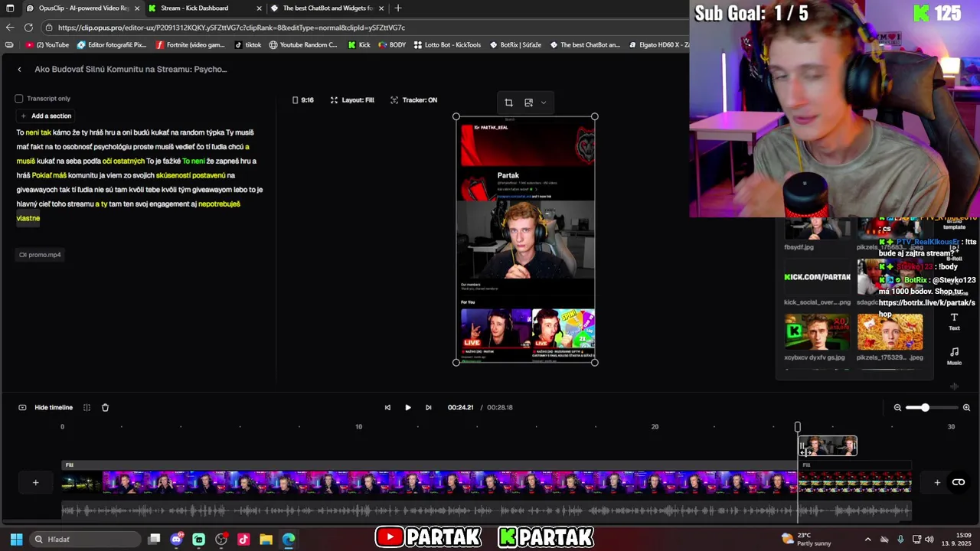
Task: Open the BODY bookmark
Action: coord(392,45)
